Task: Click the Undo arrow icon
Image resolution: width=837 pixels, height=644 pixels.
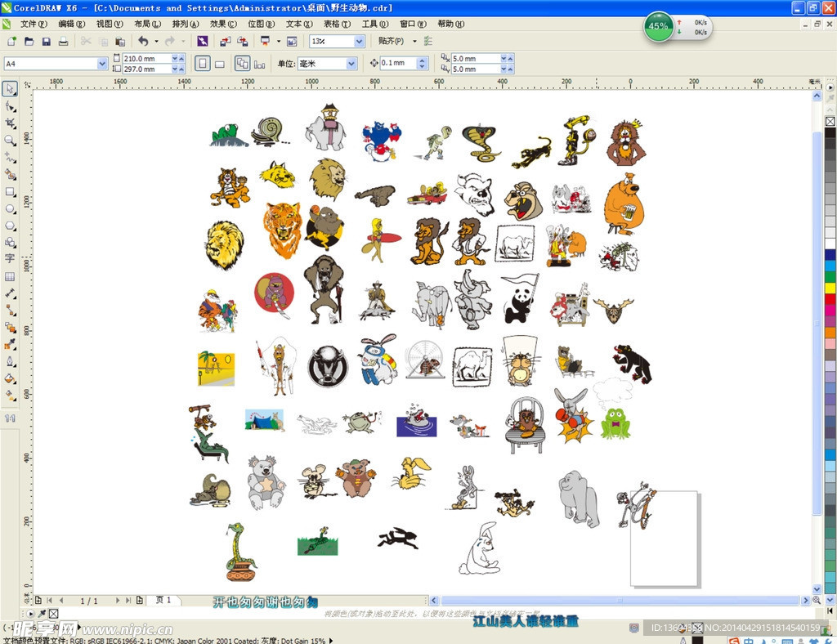Action: [143, 41]
